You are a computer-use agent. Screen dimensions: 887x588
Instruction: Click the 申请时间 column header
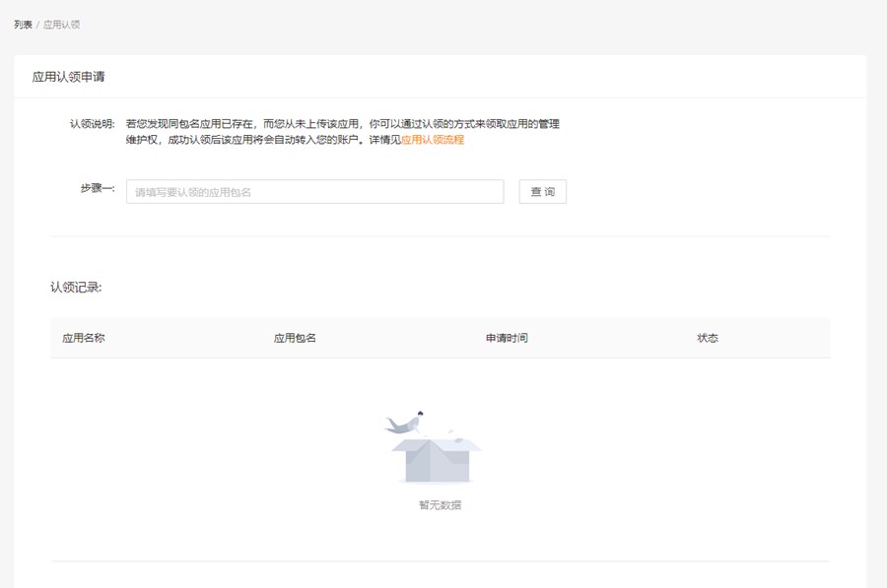tap(507, 338)
